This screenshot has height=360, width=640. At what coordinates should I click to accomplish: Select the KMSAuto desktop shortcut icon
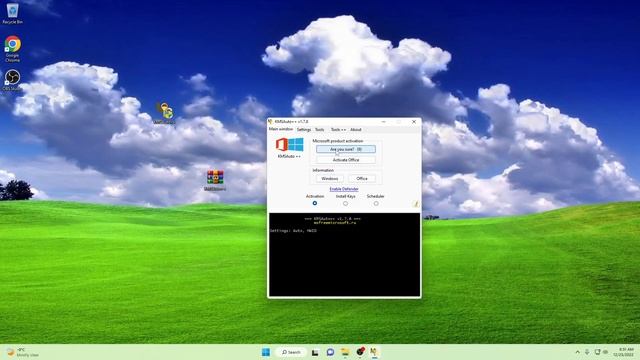165,113
